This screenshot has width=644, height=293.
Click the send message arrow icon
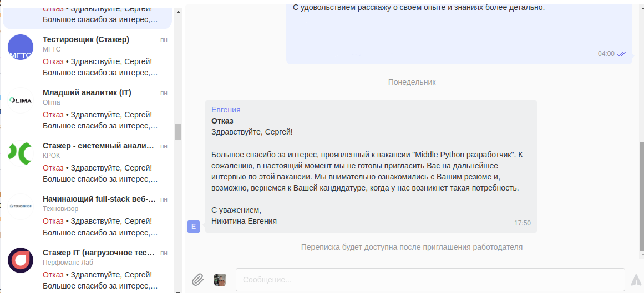click(636, 280)
